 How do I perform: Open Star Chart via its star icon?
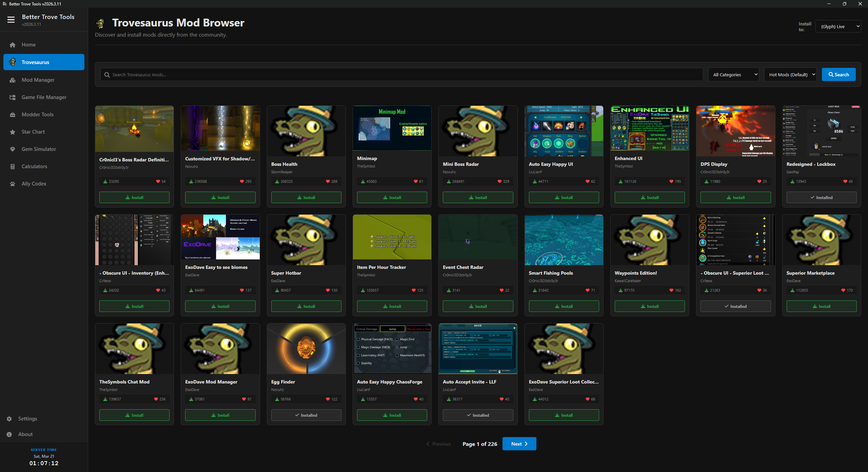pos(12,132)
